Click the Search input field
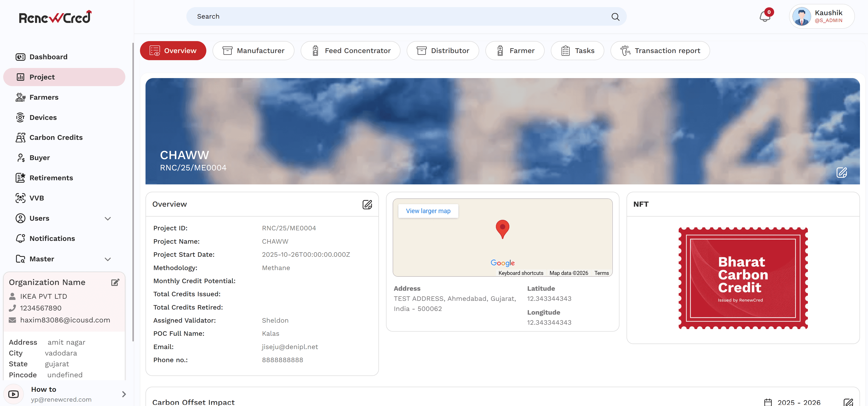The image size is (868, 406). coord(398,17)
